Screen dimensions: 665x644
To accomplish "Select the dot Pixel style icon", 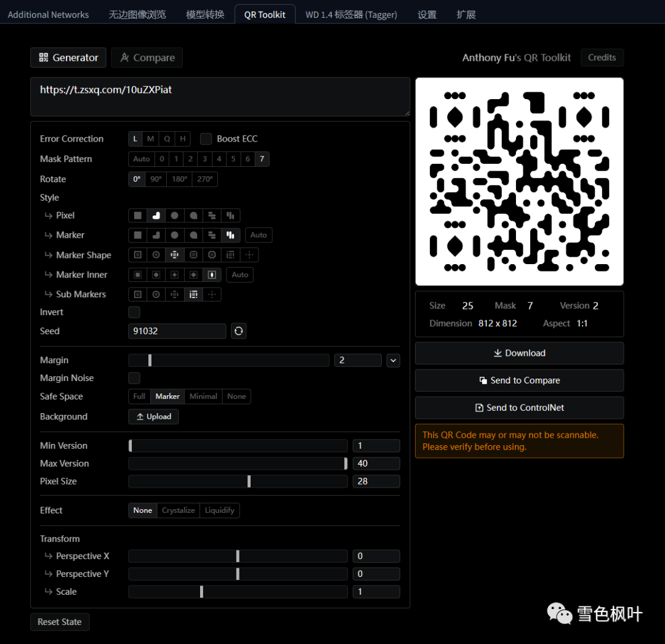I will tap(174, 215).
